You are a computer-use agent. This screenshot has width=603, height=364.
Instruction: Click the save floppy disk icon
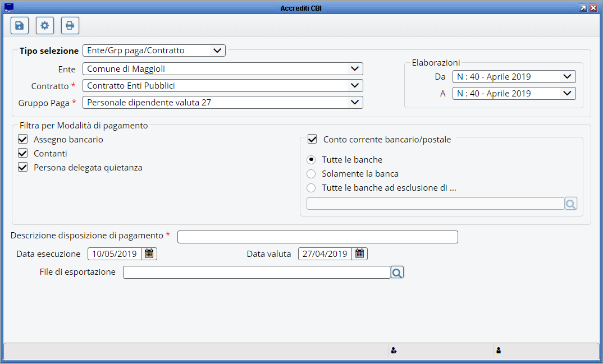(20, 26)
